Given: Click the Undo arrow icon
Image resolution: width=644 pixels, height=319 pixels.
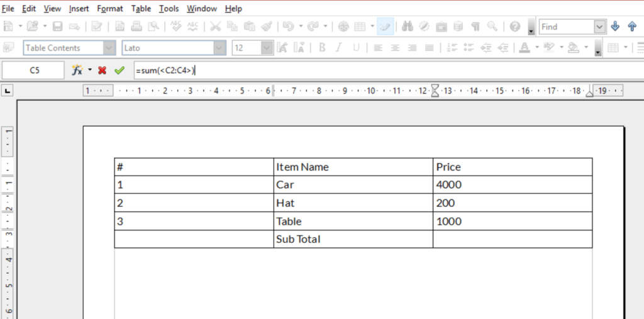Looking at the screenshot, I should pos(289,26).
